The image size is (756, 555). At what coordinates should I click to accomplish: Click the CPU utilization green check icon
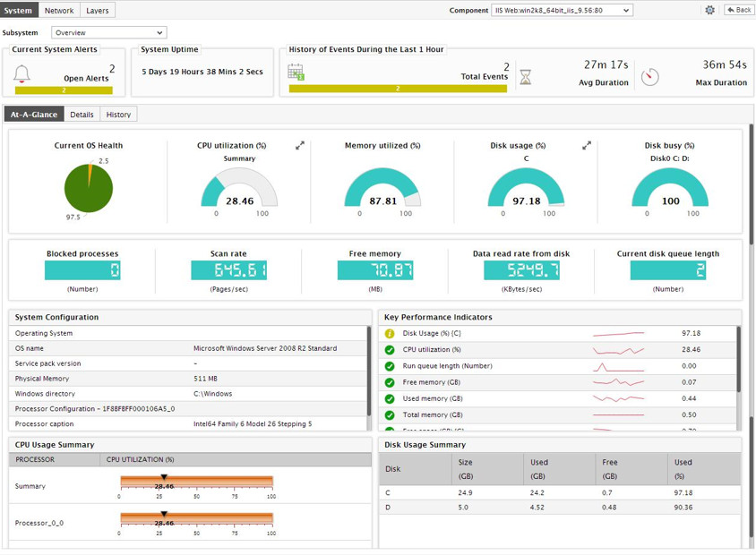(x=390, y=350)
